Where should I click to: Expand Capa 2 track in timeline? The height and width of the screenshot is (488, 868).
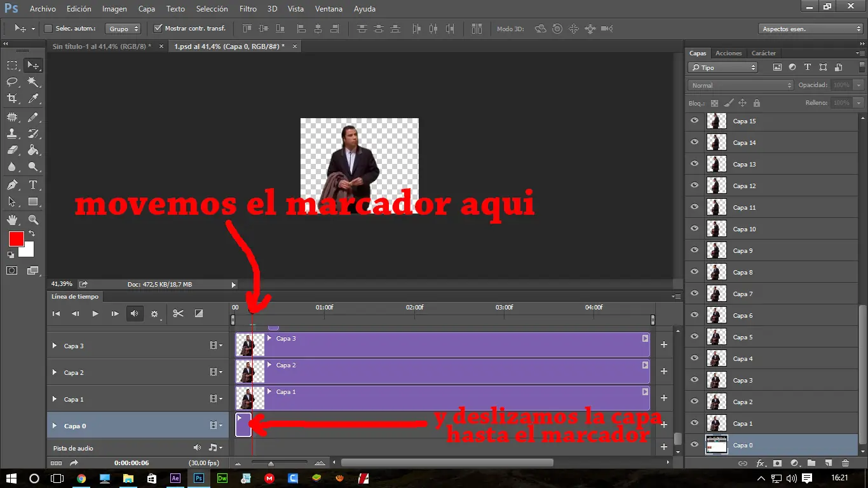click(x=54, y=372)
